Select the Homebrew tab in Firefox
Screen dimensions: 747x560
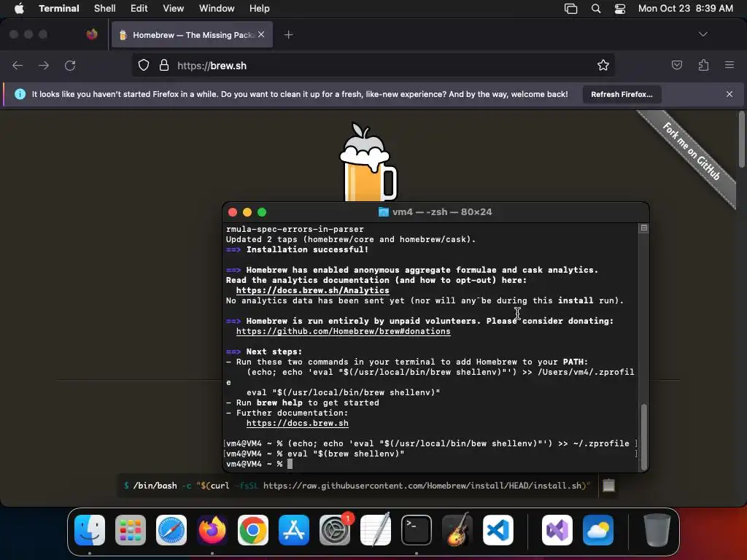192,35
